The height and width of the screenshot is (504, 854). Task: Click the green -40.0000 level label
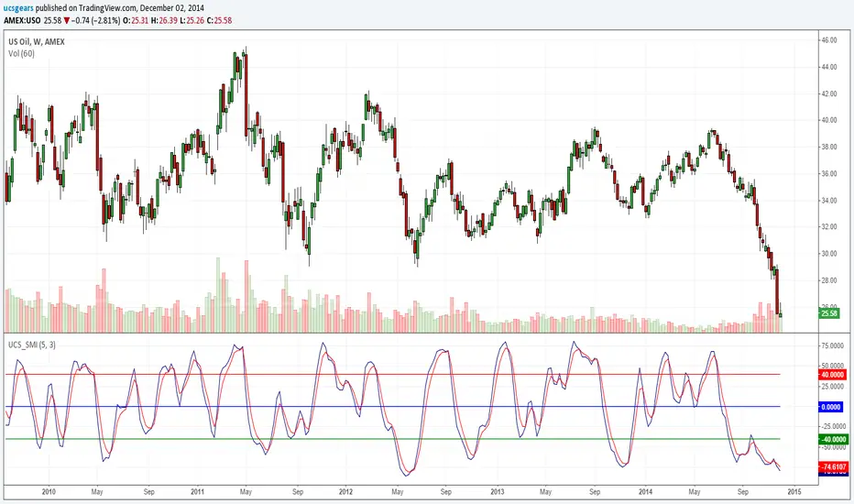833,439
